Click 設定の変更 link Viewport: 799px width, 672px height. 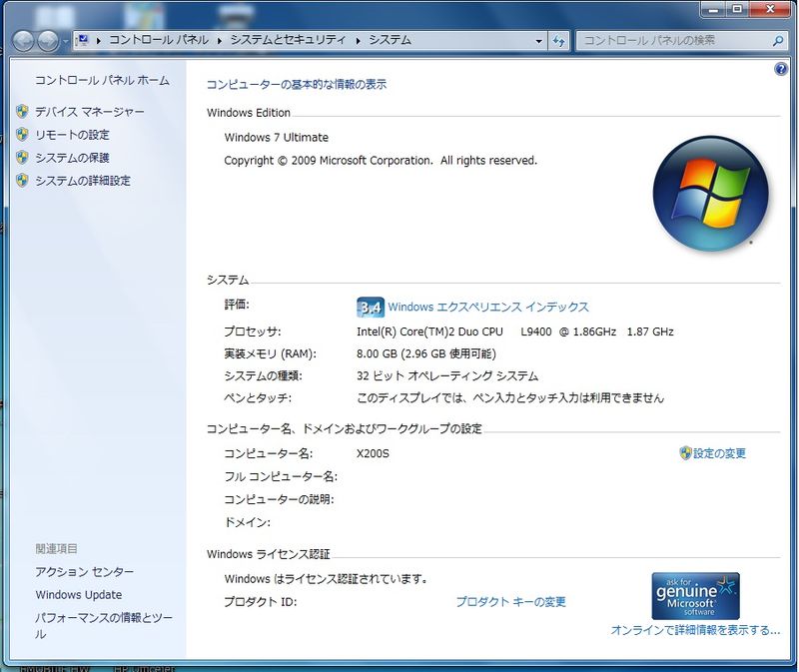pyautogui.click(x=719, y=453)
